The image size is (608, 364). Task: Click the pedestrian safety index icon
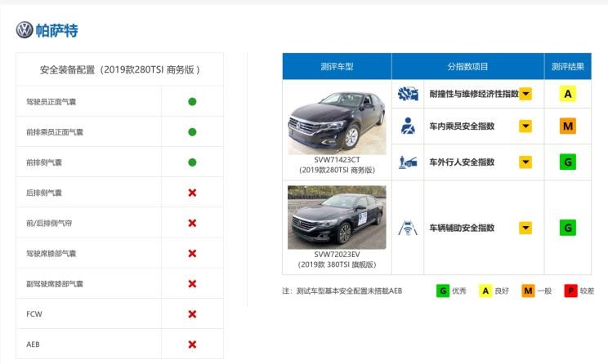point(408,162)
